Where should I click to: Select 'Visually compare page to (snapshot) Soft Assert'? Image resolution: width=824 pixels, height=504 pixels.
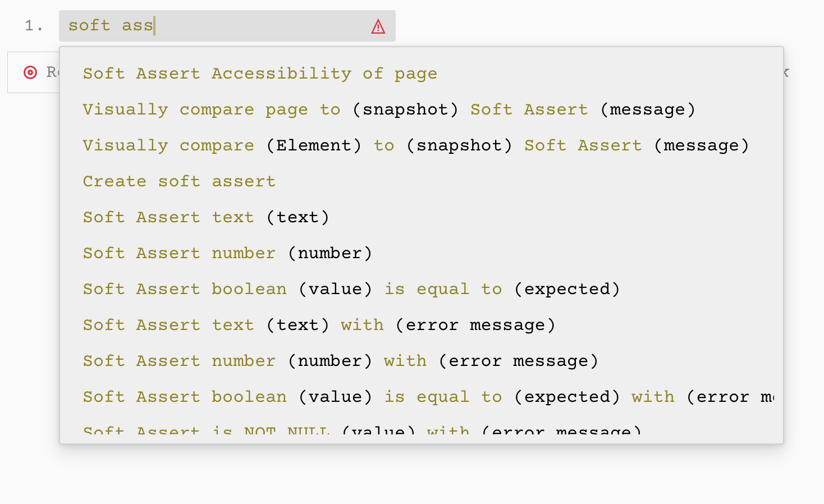389,109
